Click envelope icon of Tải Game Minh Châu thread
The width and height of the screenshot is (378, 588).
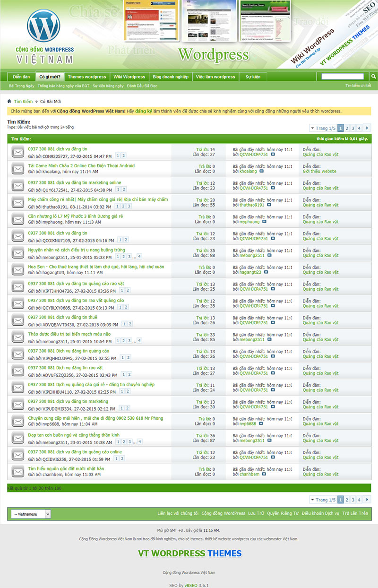[18, 169]
